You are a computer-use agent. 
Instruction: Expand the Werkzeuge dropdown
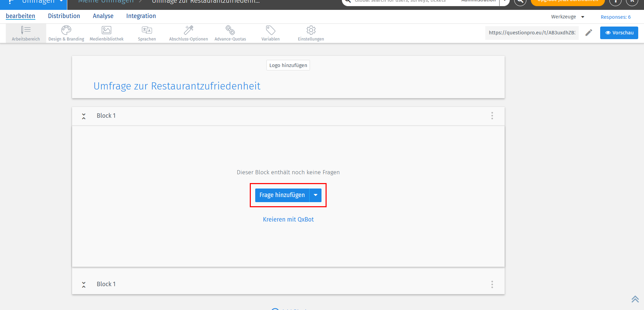tap(568, 17)
